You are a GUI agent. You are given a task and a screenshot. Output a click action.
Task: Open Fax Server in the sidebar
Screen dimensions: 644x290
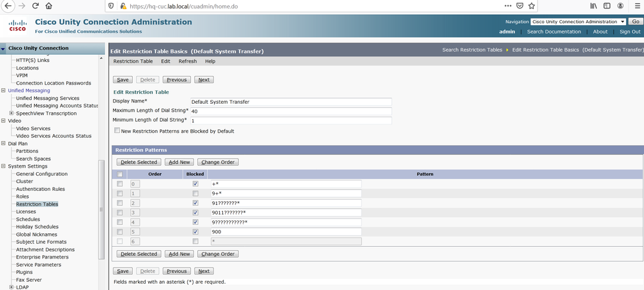coord(29,280)
